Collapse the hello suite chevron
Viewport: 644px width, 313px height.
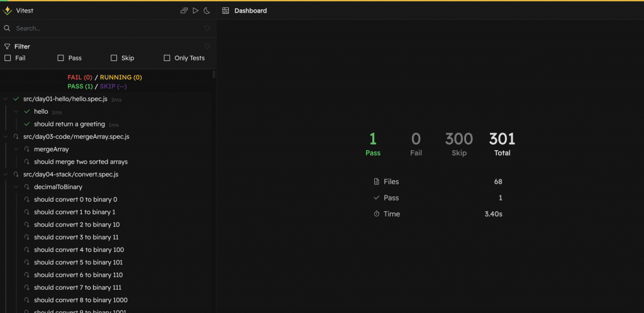pos(16,112)
